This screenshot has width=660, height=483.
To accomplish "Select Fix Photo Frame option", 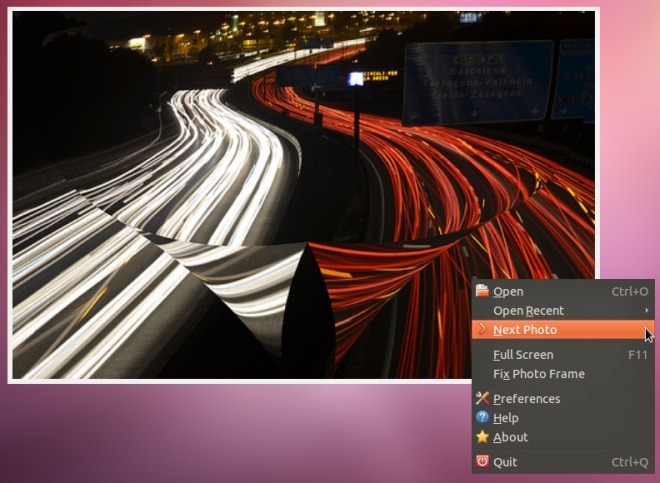I will (x=563, y=374).
